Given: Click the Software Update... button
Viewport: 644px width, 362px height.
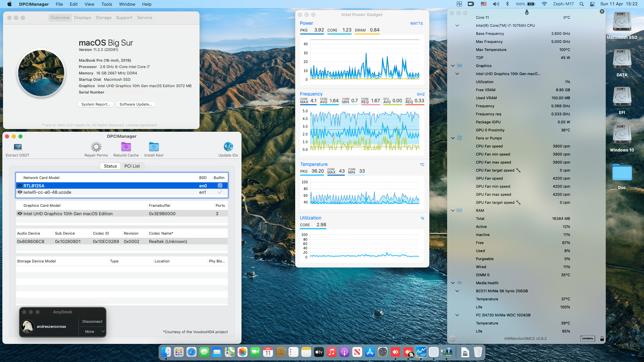Looking at the screenshot, I should tap(136, 104).
